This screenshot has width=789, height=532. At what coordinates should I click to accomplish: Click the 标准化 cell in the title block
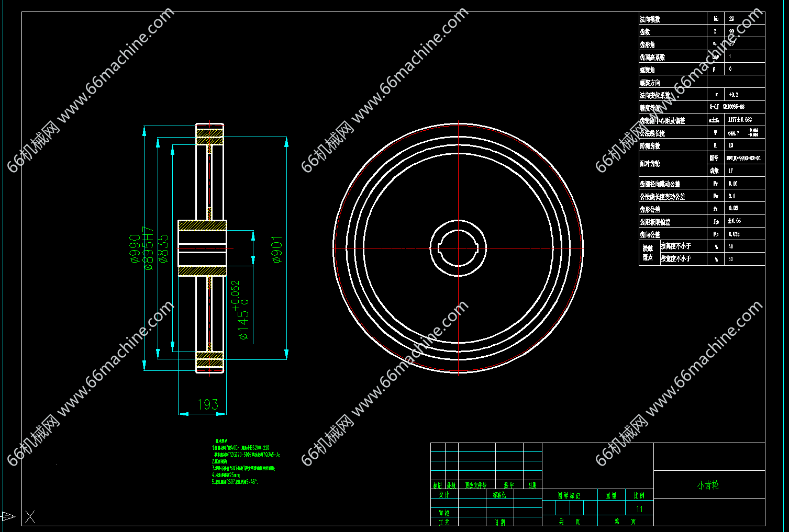click(x=499, y=494)
